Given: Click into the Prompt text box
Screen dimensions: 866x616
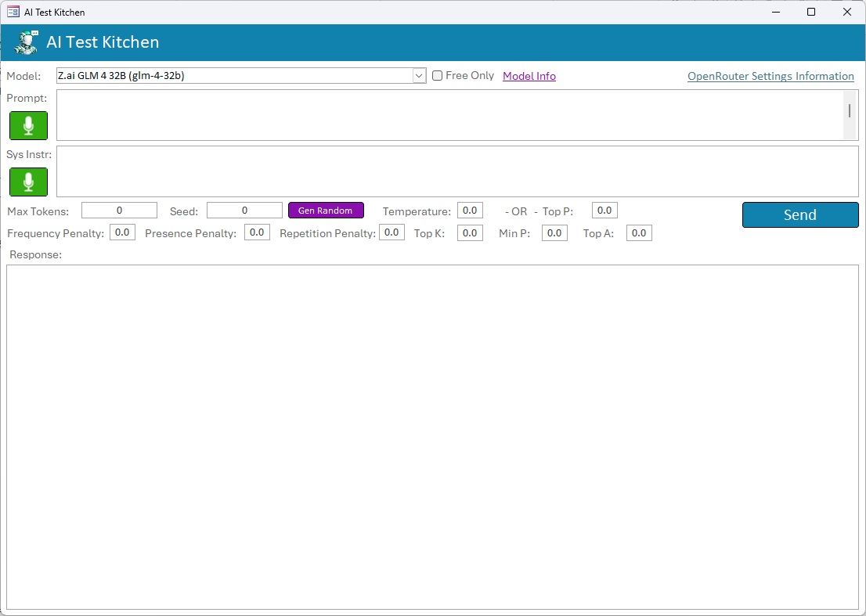Looking at the screenshot, I should tap(448, 115).
